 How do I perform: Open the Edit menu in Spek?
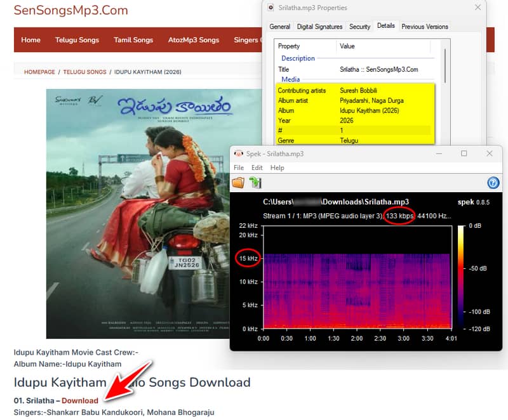click(257, 167)
